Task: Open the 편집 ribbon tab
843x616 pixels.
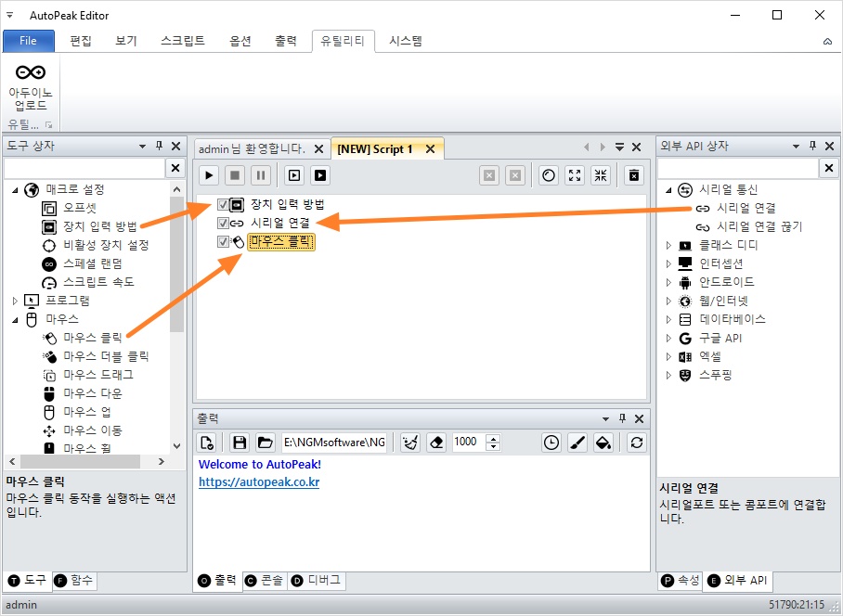Action: click(81, 41)
